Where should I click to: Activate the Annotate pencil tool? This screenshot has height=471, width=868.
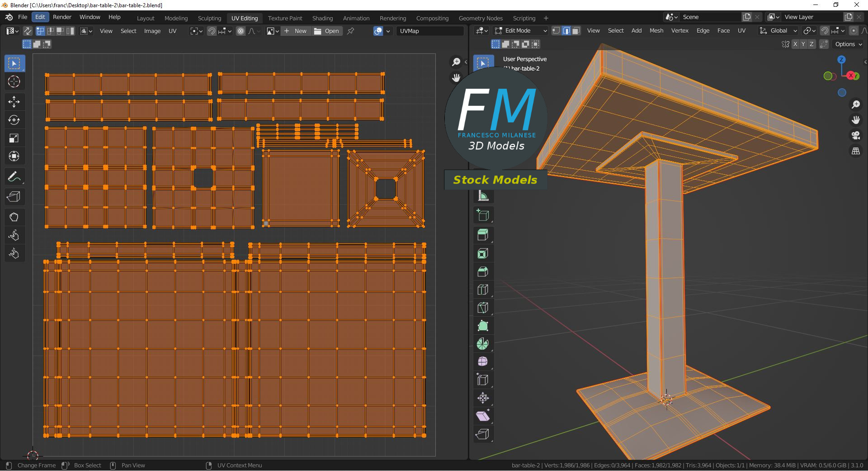(14, 177)
